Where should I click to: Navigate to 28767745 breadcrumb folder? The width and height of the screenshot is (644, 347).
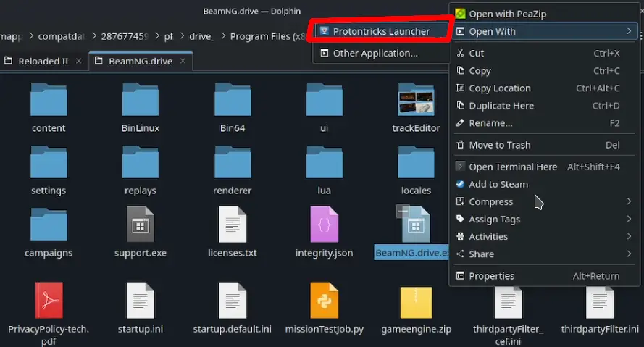pos(125,36)
